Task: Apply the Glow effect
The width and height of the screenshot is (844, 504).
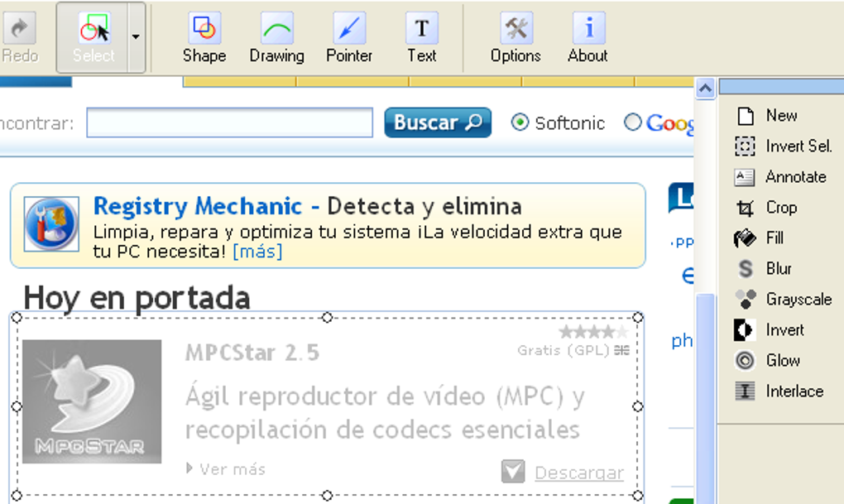Action: [768, 360]
